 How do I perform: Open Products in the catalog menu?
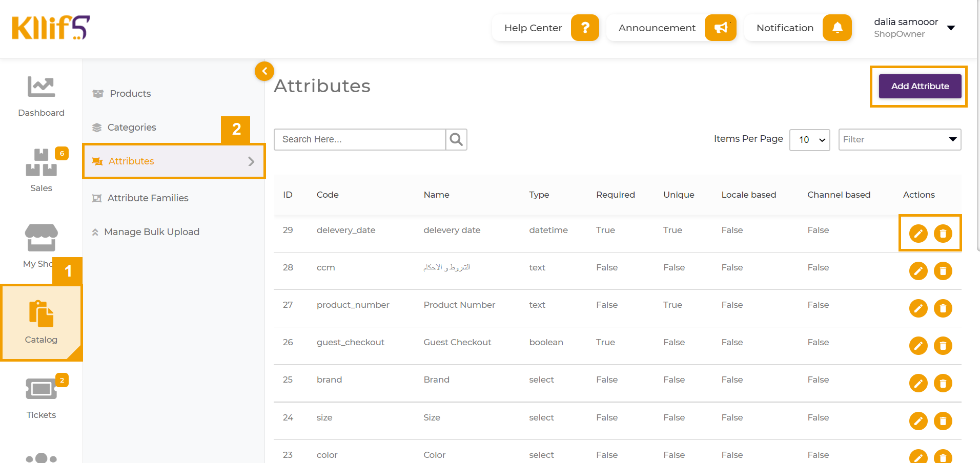[x=130, y=94]
